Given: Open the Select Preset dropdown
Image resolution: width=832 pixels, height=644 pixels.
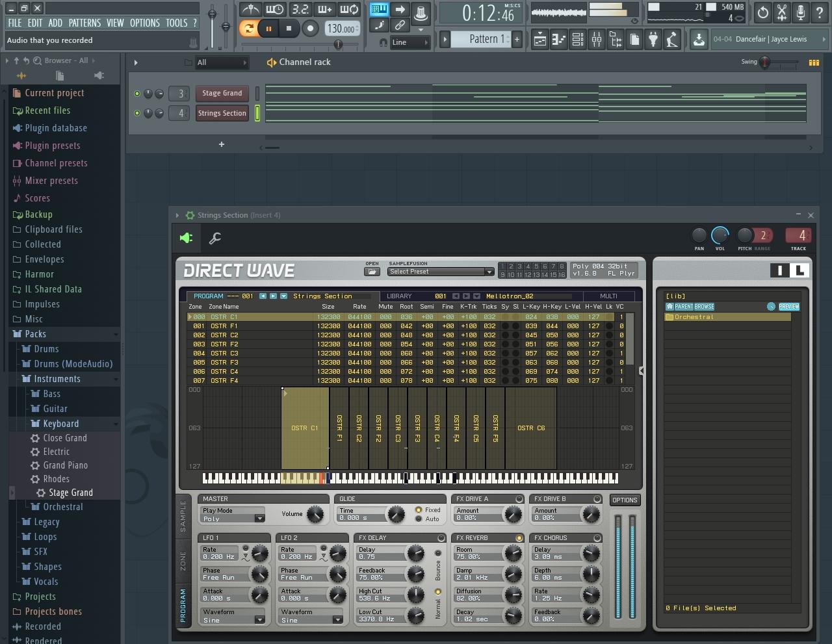Looking at the screenshot, I should point(441,272).
